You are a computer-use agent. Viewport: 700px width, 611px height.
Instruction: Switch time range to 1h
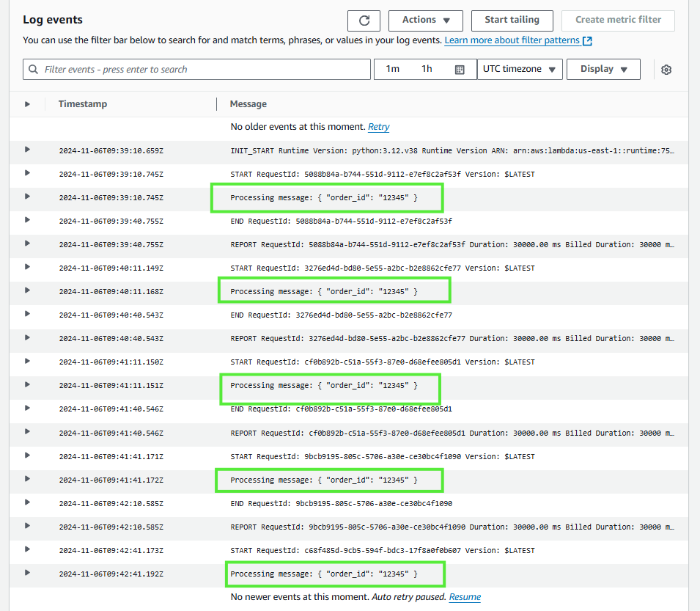(x=426, y=69)
